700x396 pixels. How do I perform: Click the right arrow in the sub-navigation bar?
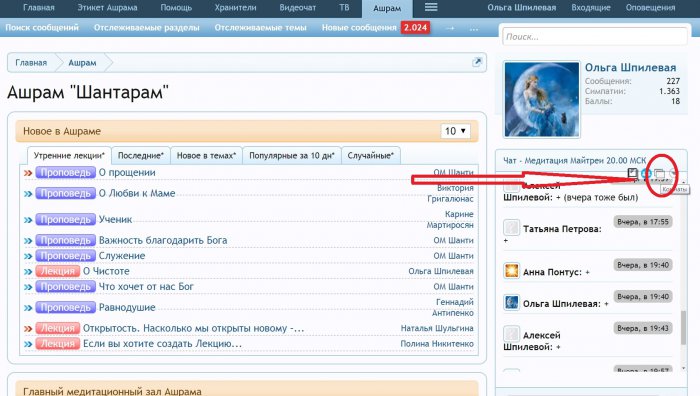pyautogui.click(x=450, y=28)
